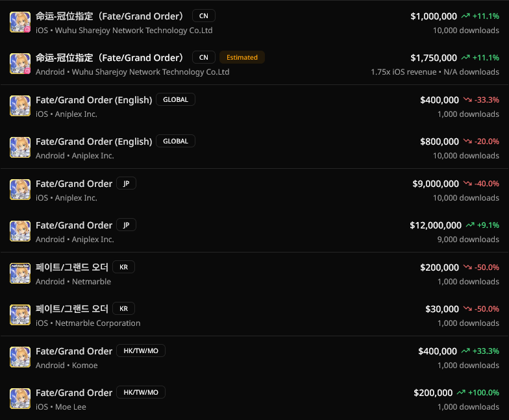Click the green up-trend arrow beside $1,750,000
The width and height of the screenshot is (509, 420).
[x=466, y=57]
